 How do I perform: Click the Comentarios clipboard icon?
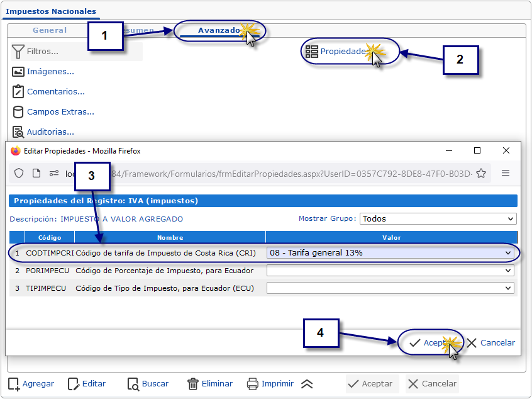(x=18, y=92)
